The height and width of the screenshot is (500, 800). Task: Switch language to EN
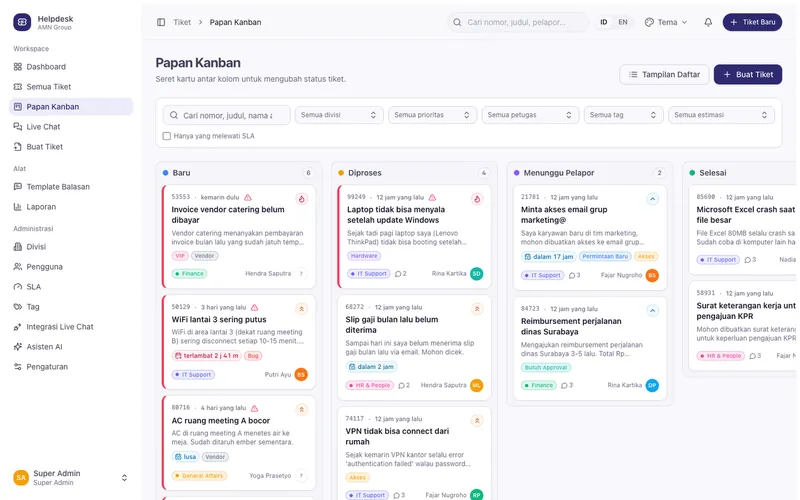tap(622, 22)
